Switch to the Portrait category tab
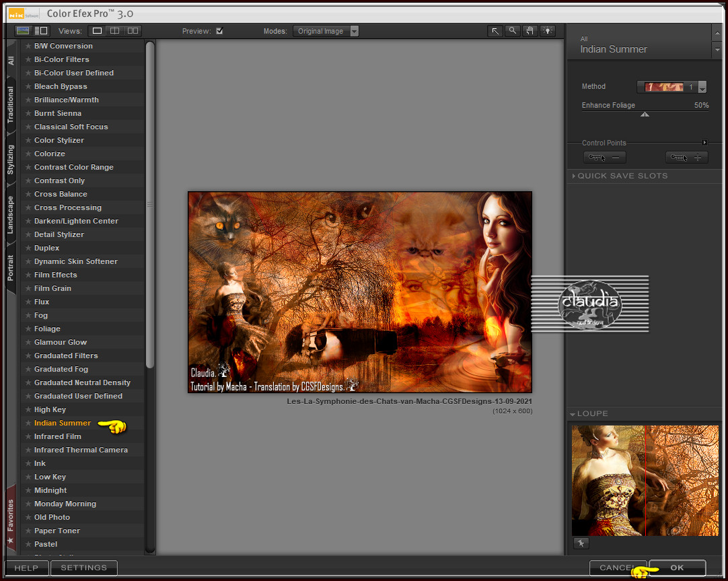The width and height of the screenshot is (728, 581). coord(11,268)
